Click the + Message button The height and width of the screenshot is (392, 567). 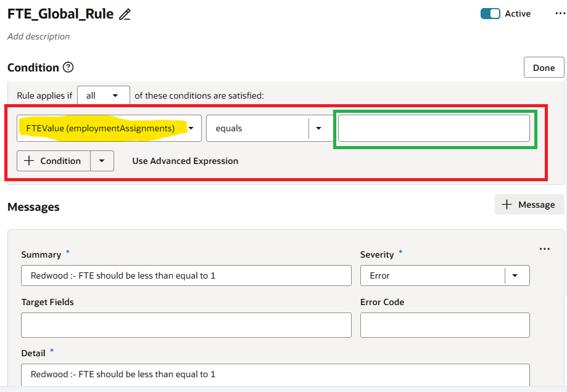pyautogui.click(x=529, y=205)
